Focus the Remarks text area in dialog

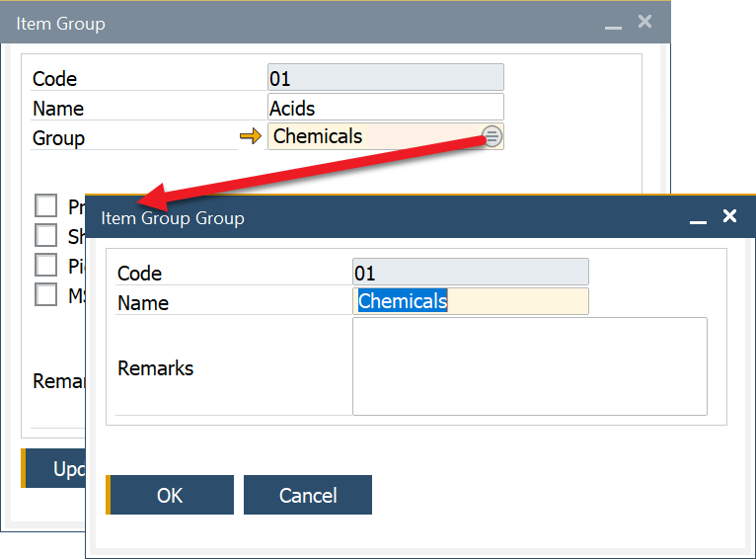point(529,366)
